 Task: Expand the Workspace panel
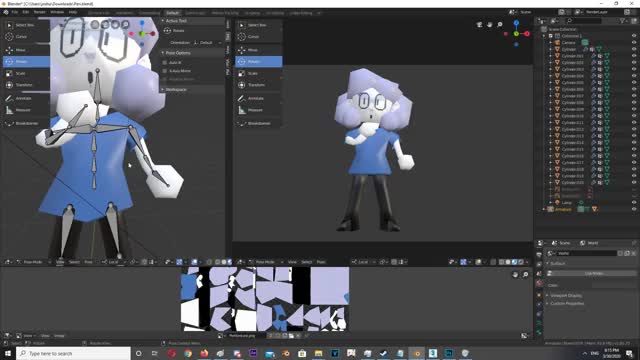163,89
